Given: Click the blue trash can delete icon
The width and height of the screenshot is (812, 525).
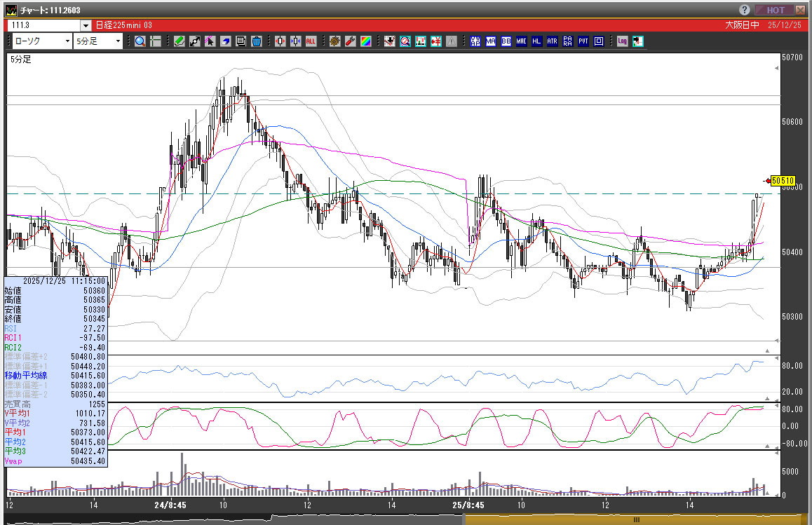Looking at the screenshot, I should tap(256, 41).
